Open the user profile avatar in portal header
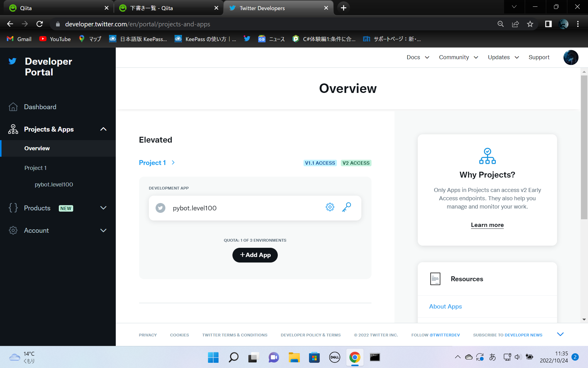 (x=571, y=57)
